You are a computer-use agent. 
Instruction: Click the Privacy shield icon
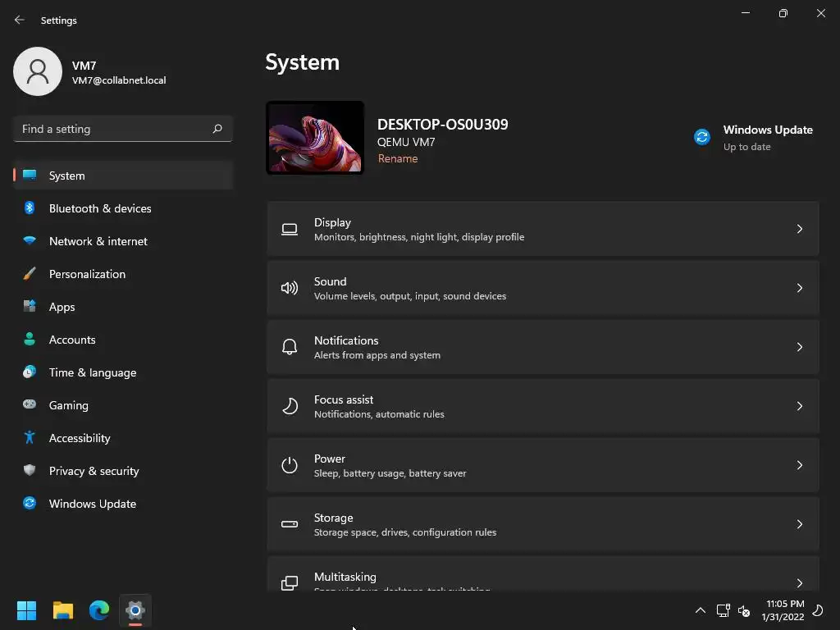(30, 470)
